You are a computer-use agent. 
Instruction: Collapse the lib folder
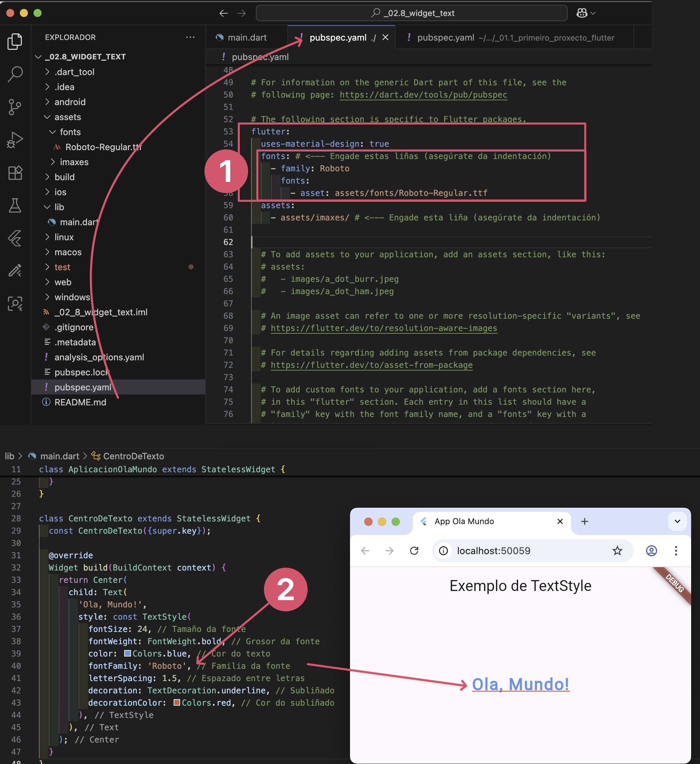[x=59, y=207]
